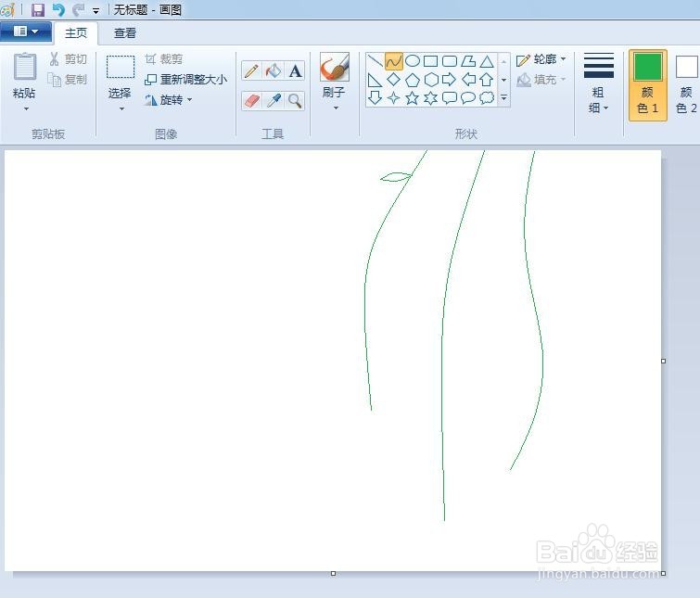This screenshot has height=598, width=700.
Task: Select the Five-point star shape
Action: click(412, 98)
